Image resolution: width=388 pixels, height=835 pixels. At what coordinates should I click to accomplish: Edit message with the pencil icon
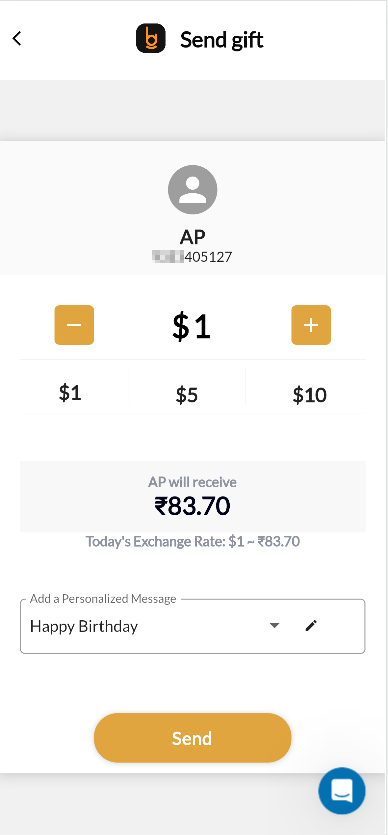pyautogui.click(x=311, y=626)
